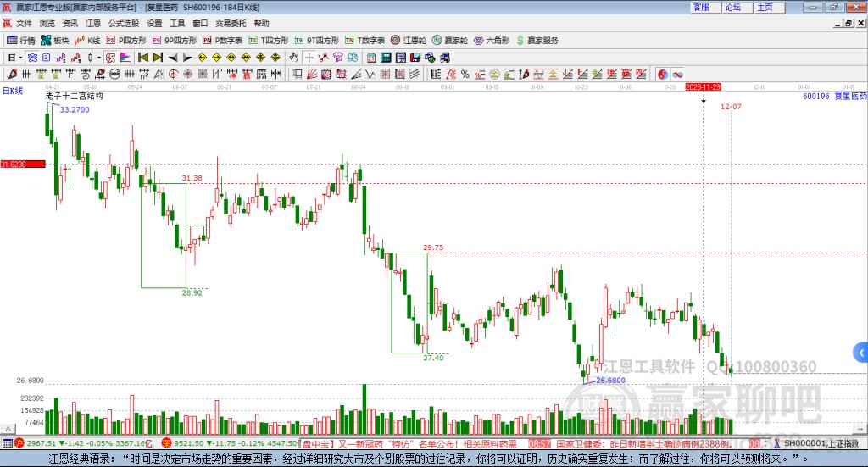Image resolution: width=868 pixels, height=467 pixels.
Task: Click the 老子十二宫结构 chart label
Action: [x=75, y=96]
